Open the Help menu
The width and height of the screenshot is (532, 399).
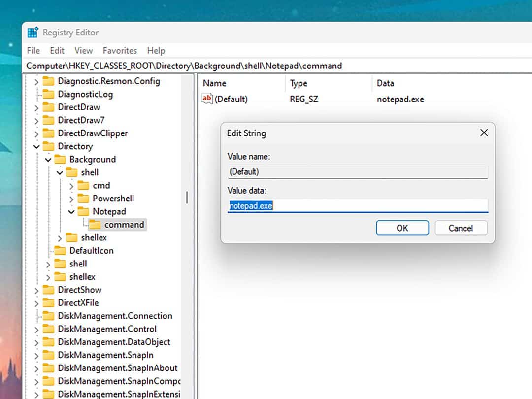coord(156,51)
